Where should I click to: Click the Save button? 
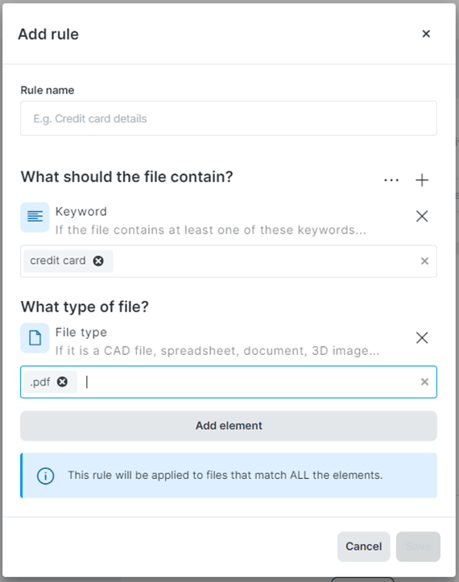click(418, 546)
